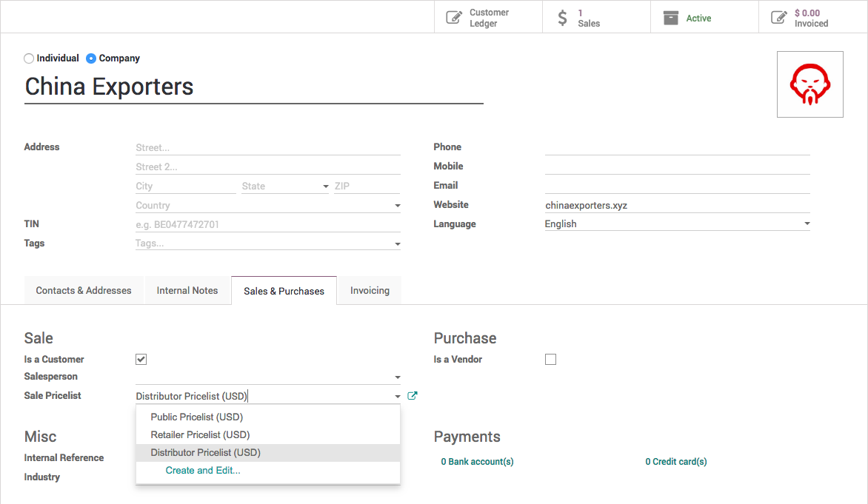Expand the Salesperson dropdown

[397, 377]
